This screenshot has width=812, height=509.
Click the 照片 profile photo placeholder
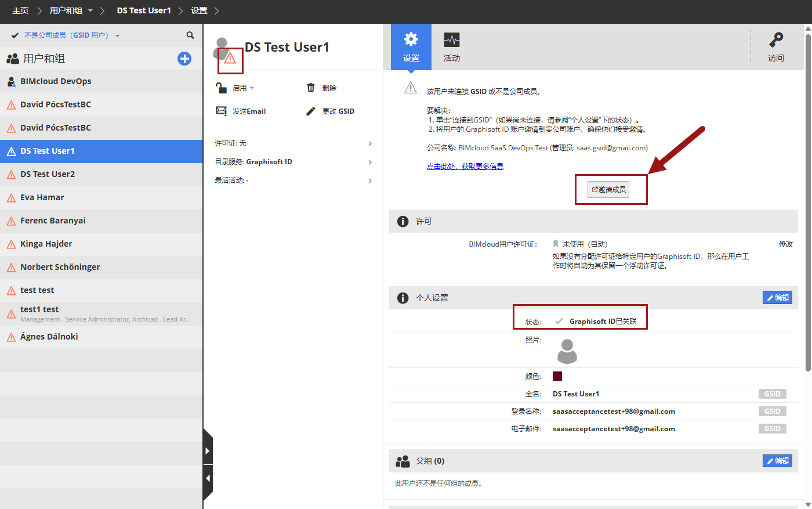tap(567, 351)
